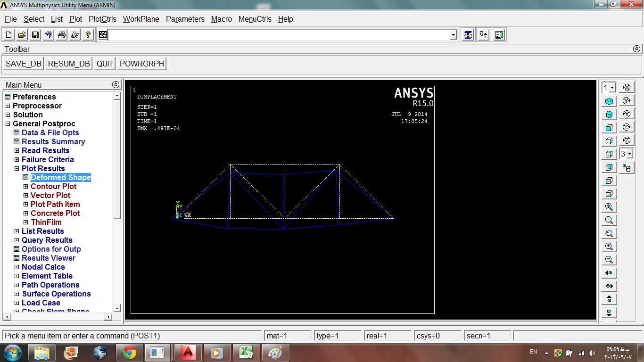The image size is (644, 362).
Task: Open the Parameters menu
Action: (x=185, y=19)
